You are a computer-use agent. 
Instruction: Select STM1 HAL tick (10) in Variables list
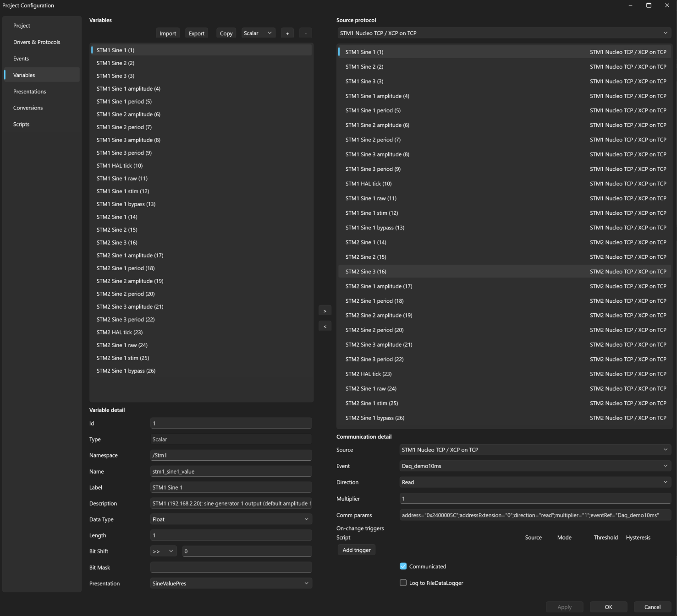tap(202, 166)
